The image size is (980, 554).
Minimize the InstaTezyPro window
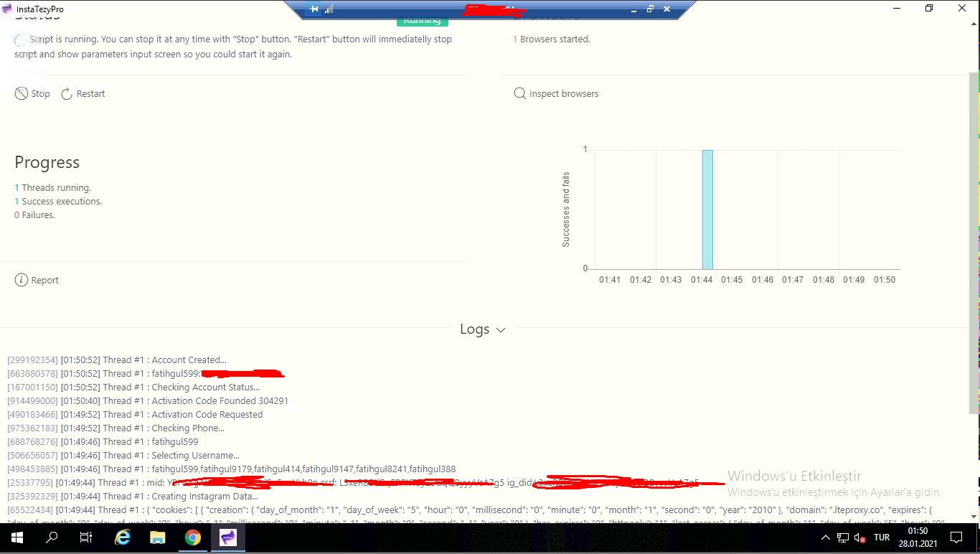[x=897, y=9]
